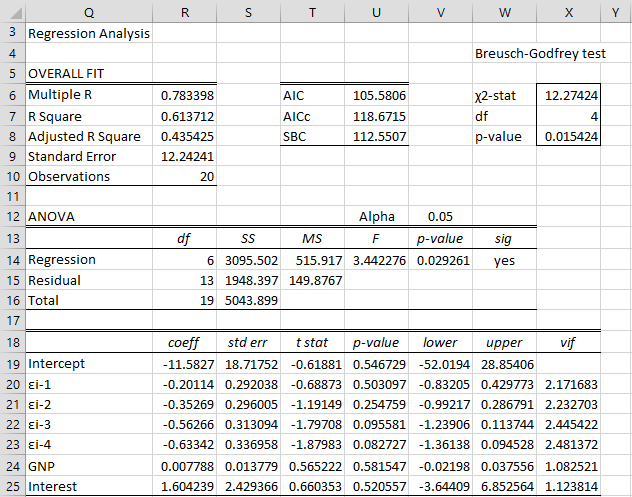Screen dimensions: 632x497
Task: Select Breusch-Godfrey p-value 0.015424
Action: coord(569,136)
